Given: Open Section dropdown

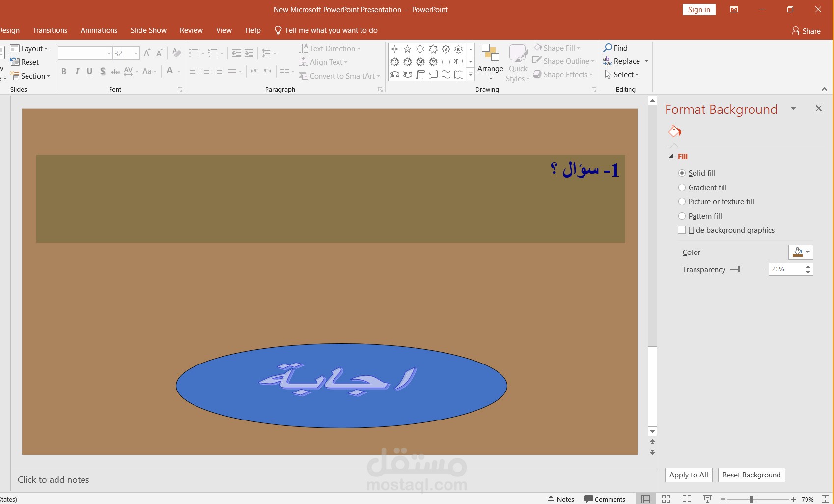Looking at the screenshot, I should click(x=30, y=76).
